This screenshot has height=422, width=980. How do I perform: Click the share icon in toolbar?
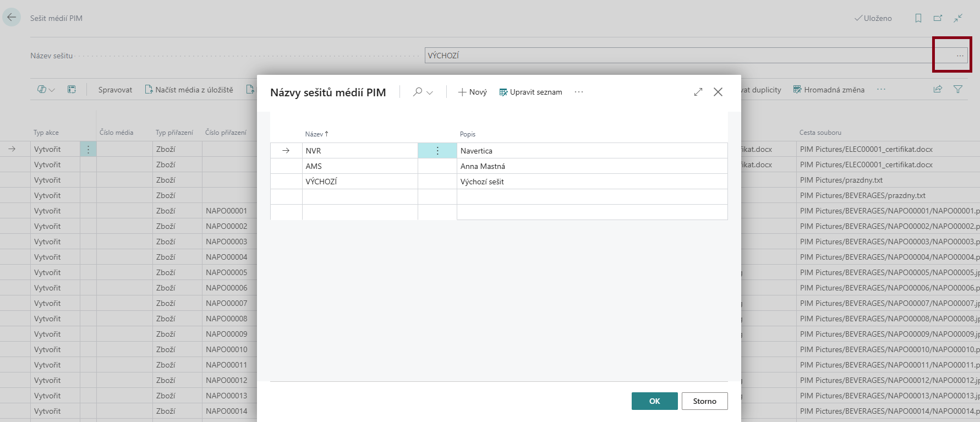click(938, 89)
